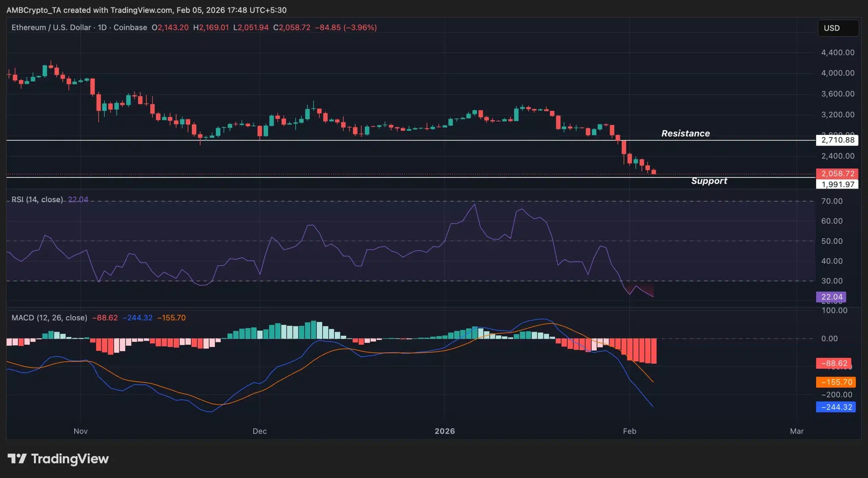Viewport: 868px width, 478px height.
Task: Click the histogram value −88.62 label
Action: click(x=834, y=363)
